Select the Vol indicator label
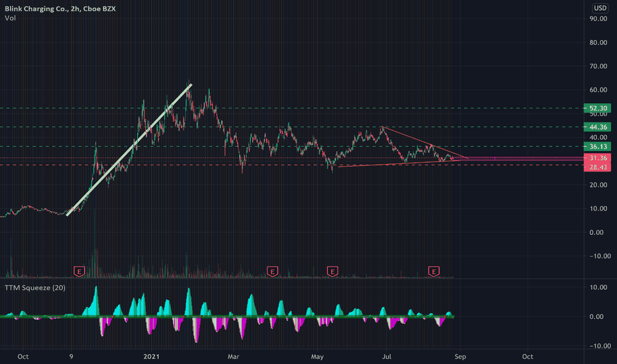The image size is (617, 364). [x=10, y=18]
